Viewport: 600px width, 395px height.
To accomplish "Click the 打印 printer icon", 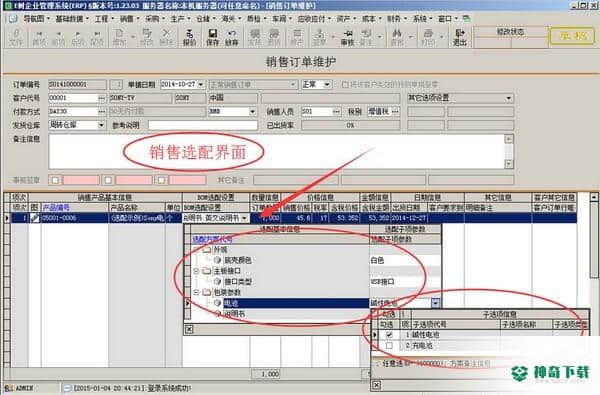I will (428, 37).
